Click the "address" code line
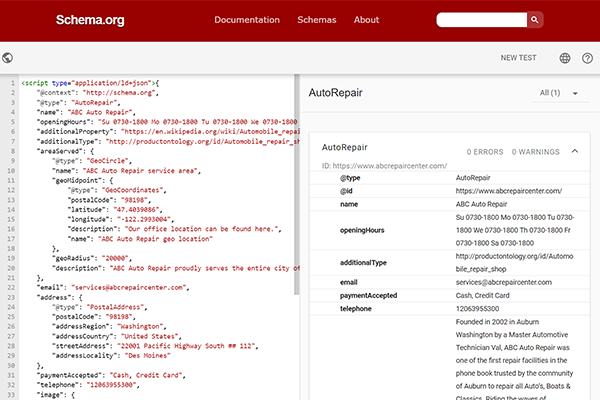Viewport: 600px width, 400px height. 60,297
